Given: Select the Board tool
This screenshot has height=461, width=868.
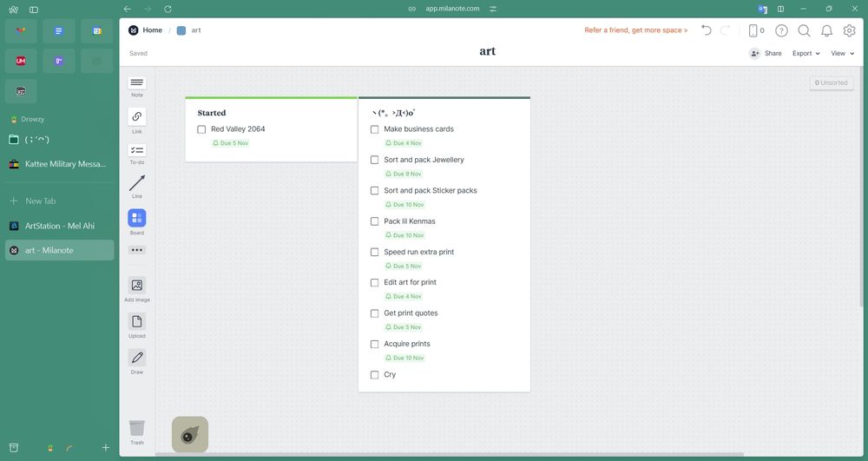Looking at the screenshot, I should (x=137, y=218).
